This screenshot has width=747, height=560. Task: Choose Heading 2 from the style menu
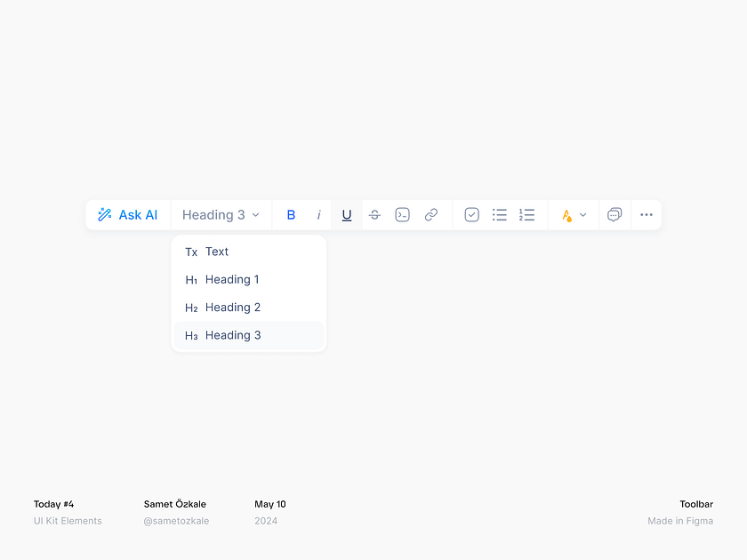tap(232, 308)
